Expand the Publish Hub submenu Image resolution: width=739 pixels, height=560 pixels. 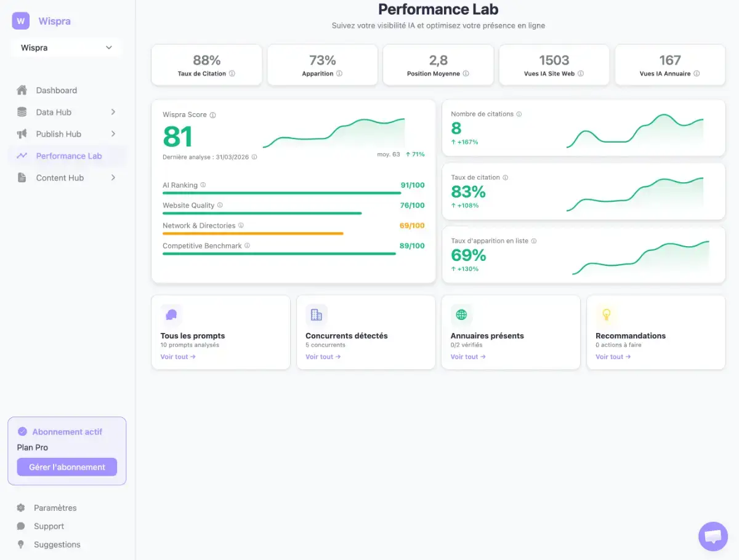pyautogui.click(x=113, y=134)
